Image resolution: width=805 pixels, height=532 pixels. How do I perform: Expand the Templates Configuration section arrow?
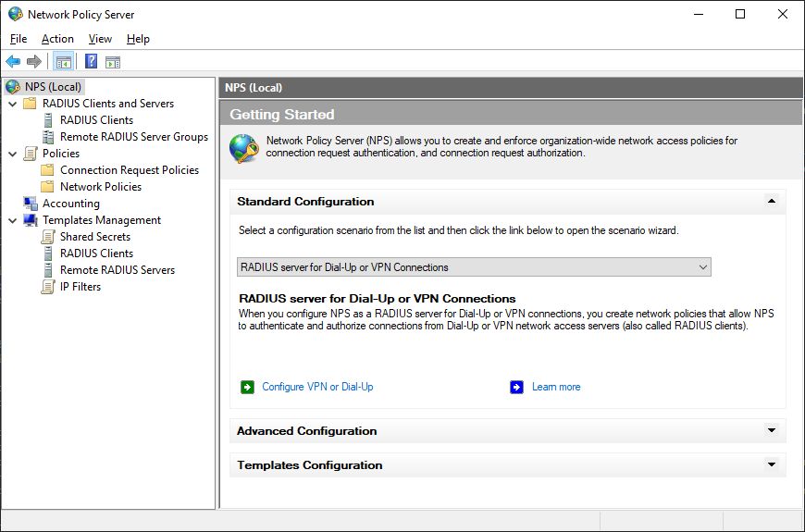(771, 464)
